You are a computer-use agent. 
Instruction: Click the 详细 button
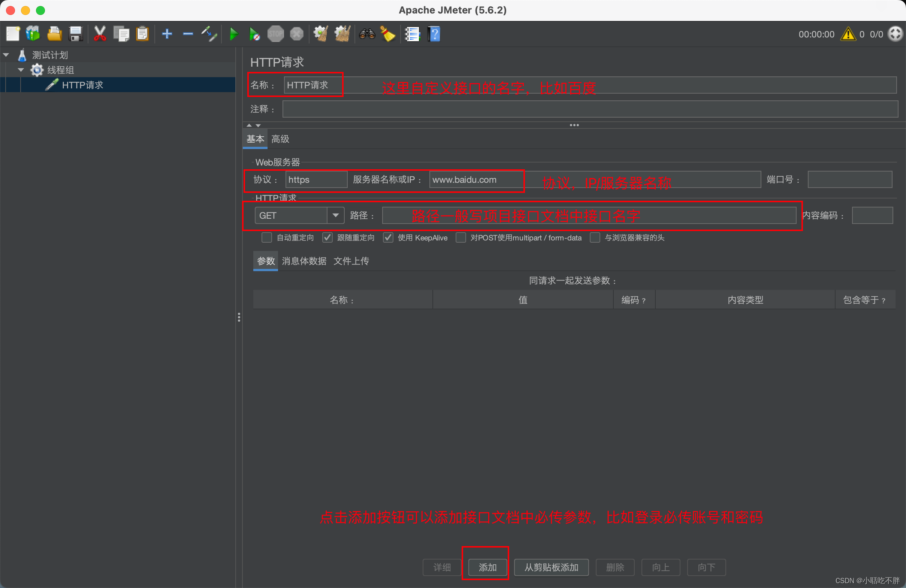442,567
